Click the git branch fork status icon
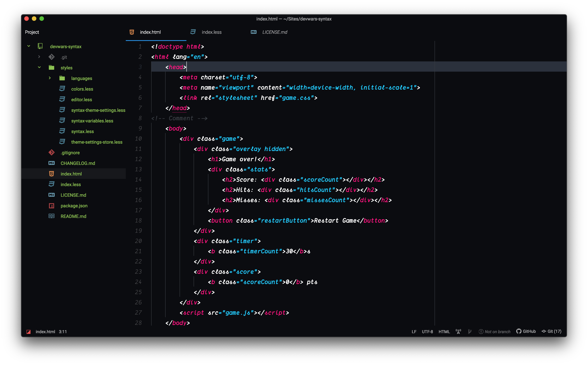 pyautogui.click(x=470, y=331)
